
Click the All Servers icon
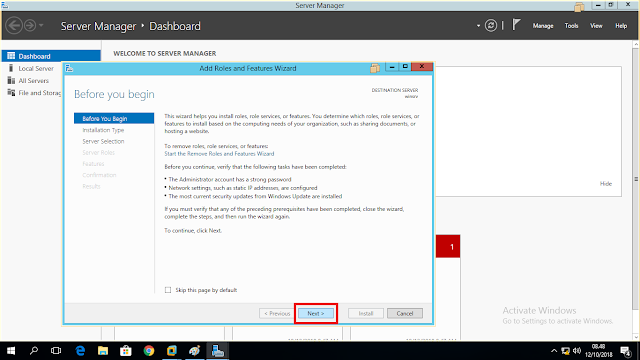pos(11,80)
